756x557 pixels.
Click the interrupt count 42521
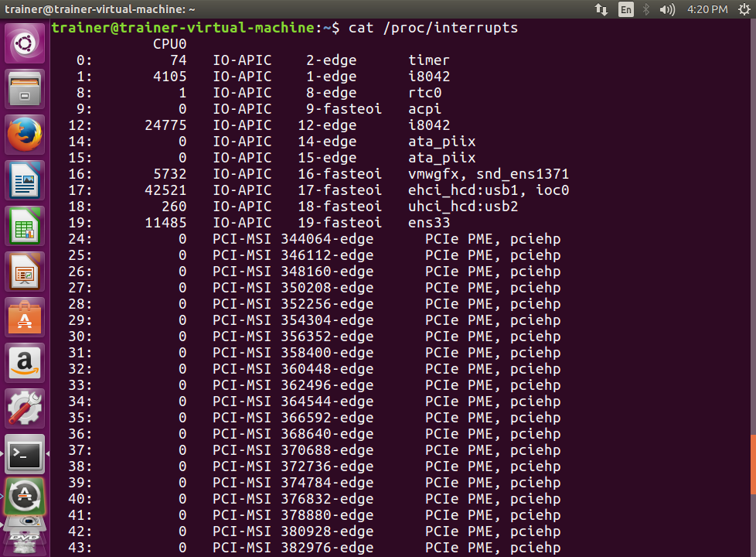pos(165,190)
